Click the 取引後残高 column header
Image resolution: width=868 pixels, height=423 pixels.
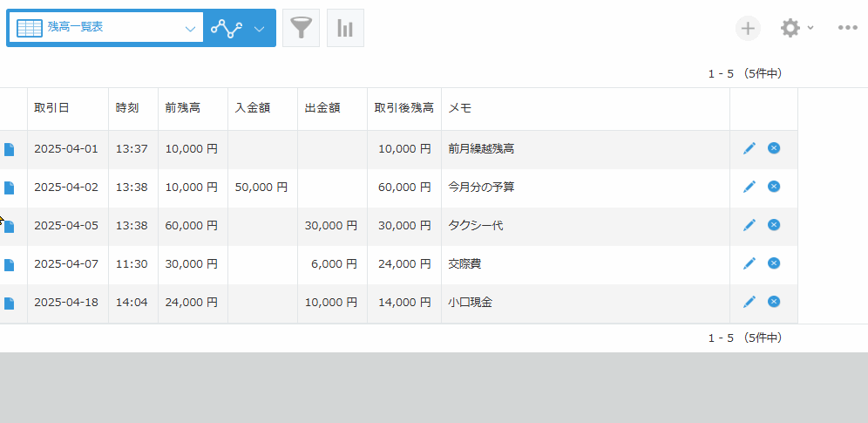coord(403,108)
